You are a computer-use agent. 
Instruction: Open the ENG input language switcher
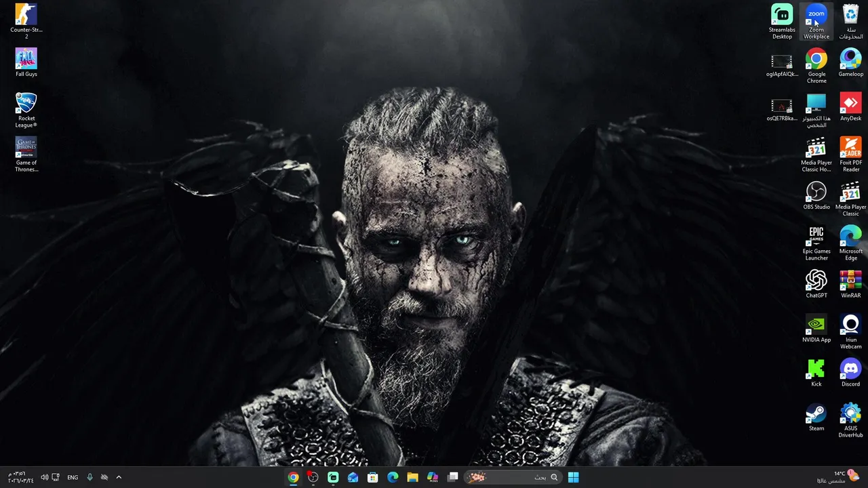click(x=73, y=477)
